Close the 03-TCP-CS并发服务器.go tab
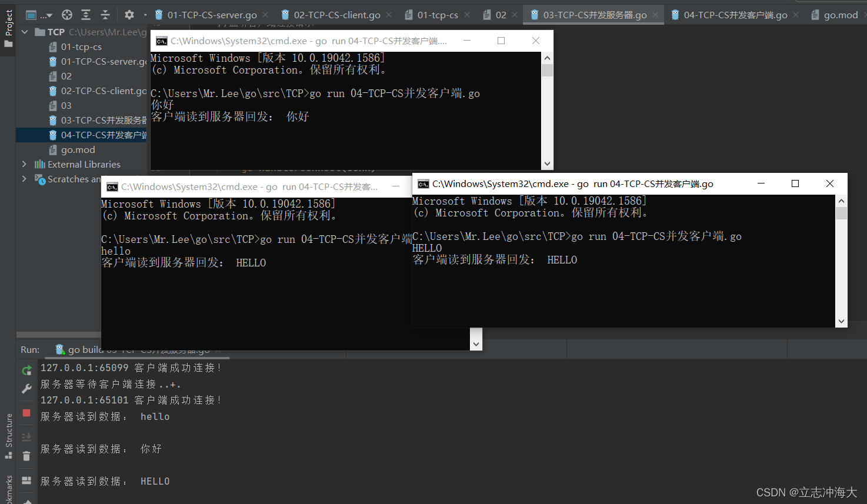The image size is (867, 504). [x=655, y=15]
